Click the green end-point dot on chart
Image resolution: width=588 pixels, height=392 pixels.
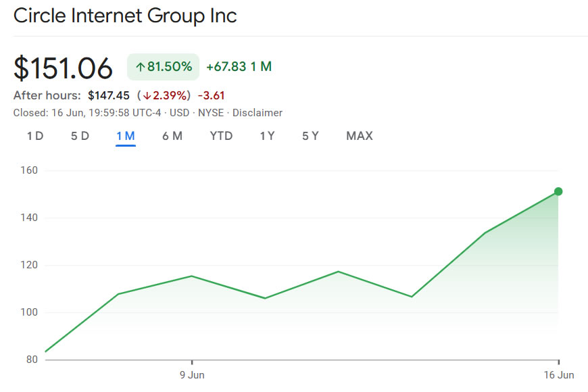click(558, 192)
